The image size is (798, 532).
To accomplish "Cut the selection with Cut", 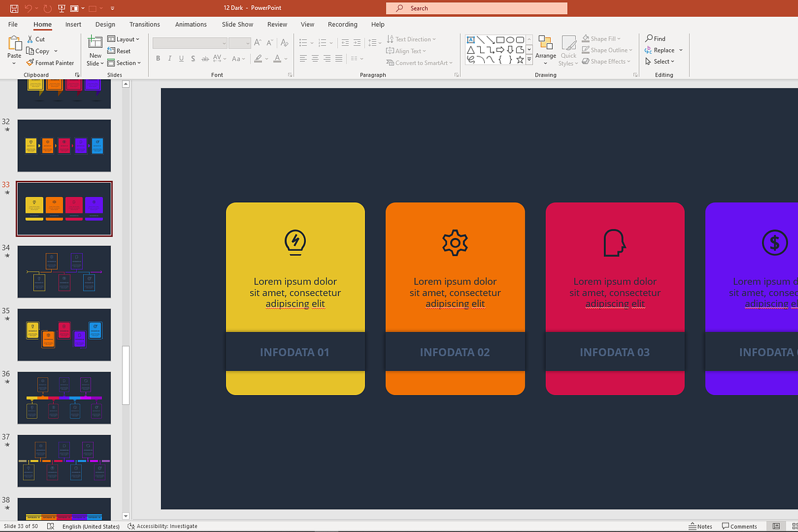I will 35,39.
